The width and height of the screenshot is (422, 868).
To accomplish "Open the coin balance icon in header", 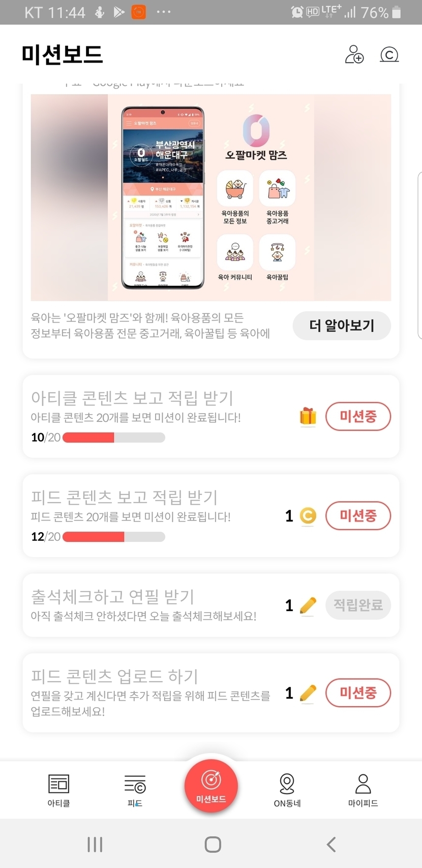I will pos(389,54).
